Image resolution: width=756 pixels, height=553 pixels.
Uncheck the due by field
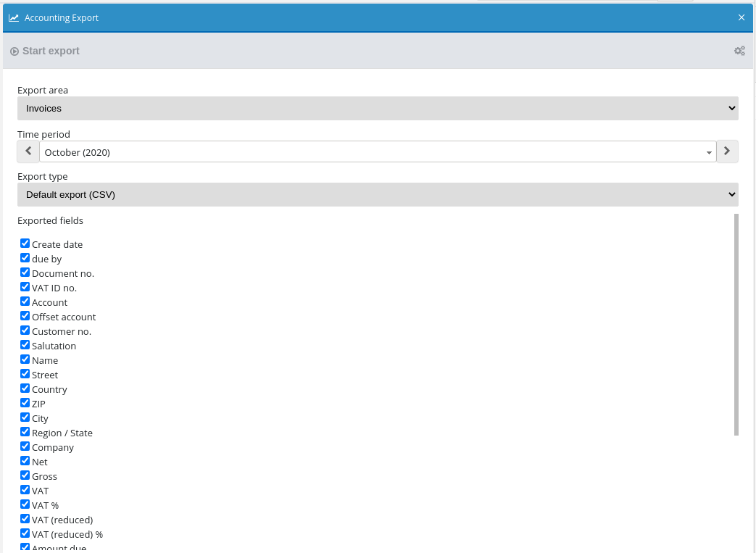pyautogui.click(x=25, y=258)
